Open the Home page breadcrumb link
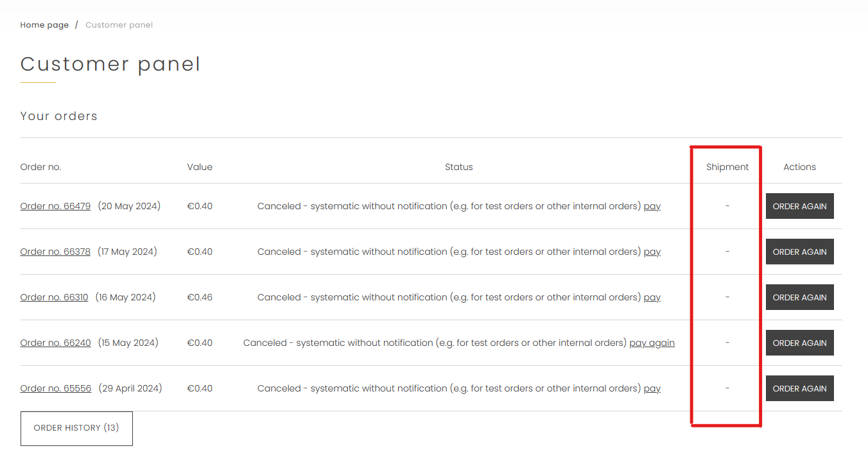The width and height of the screenshot is (868, 464). tap(44, 25)
